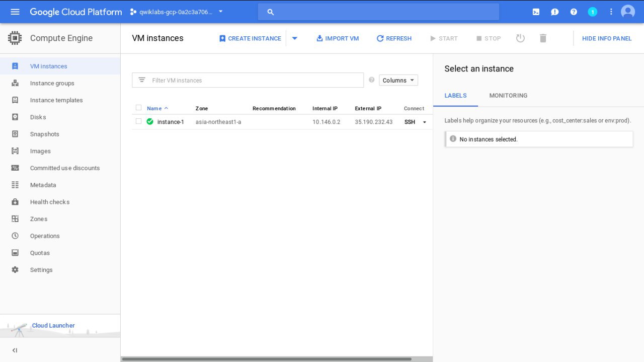Click the Google Cloud Platform logo

tap(75, 12)
